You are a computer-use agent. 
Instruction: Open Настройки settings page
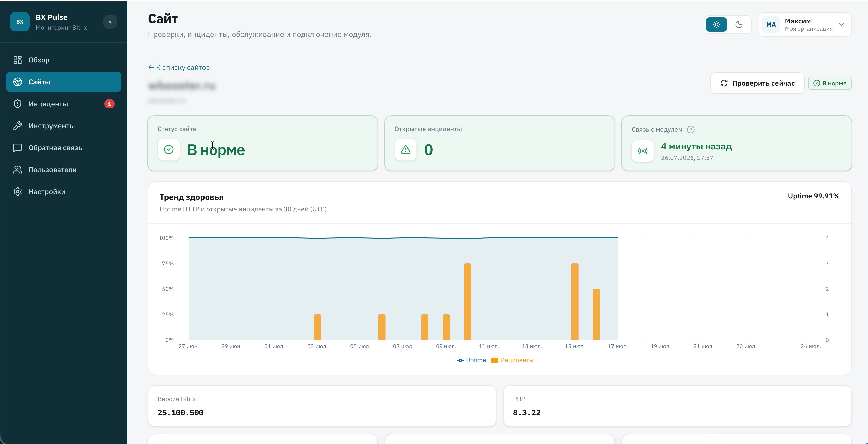click(64, 191)
